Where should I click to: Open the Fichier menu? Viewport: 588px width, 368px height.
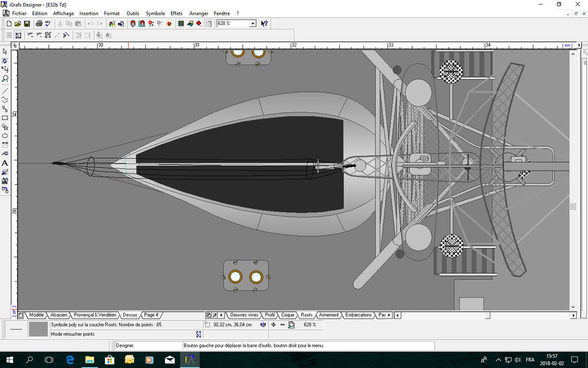click(20, 14)
